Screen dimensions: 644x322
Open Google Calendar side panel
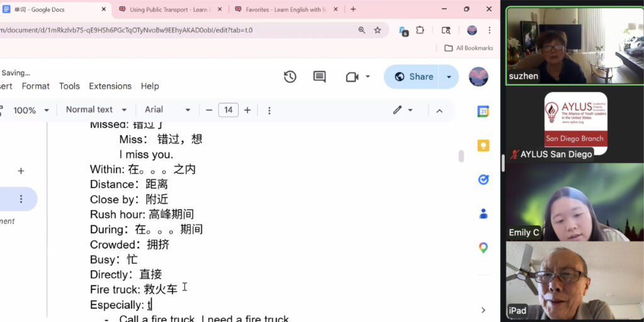(x=483, y=111)
